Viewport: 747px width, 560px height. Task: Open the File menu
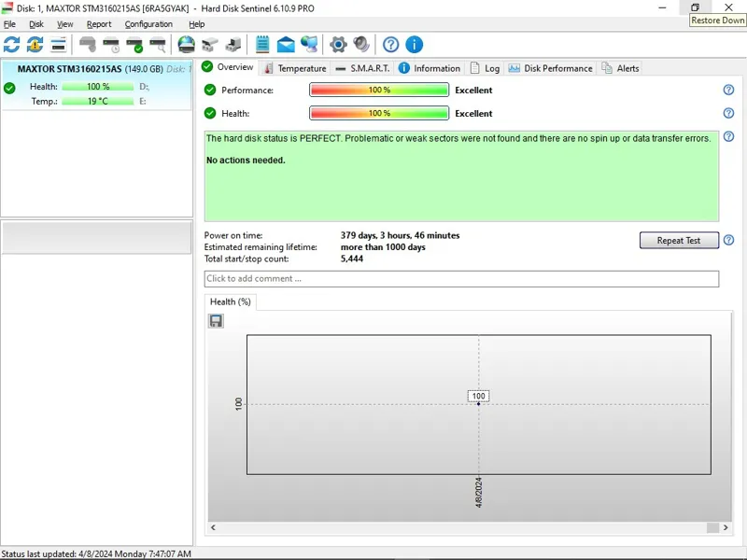[9, 24]
